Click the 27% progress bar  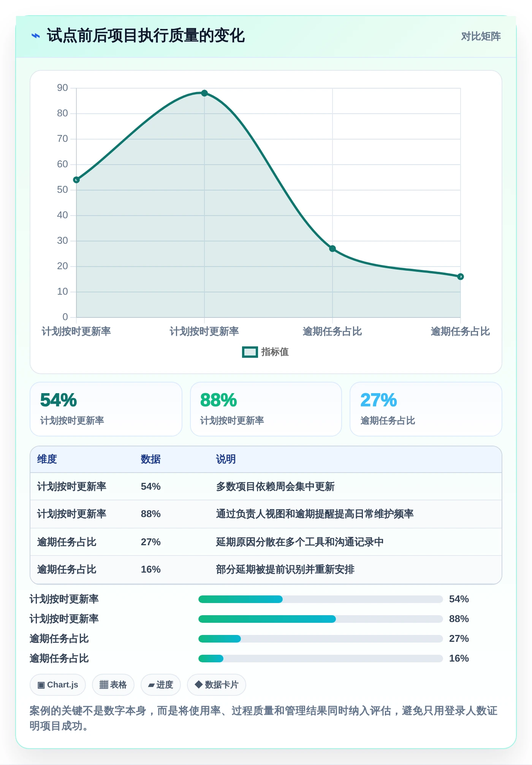coord(321,639)
